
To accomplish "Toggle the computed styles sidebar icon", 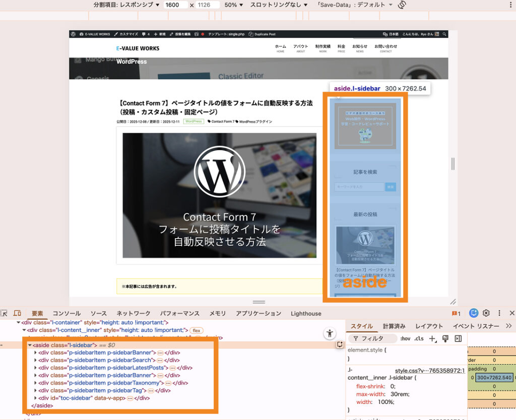I will [458, 339].
